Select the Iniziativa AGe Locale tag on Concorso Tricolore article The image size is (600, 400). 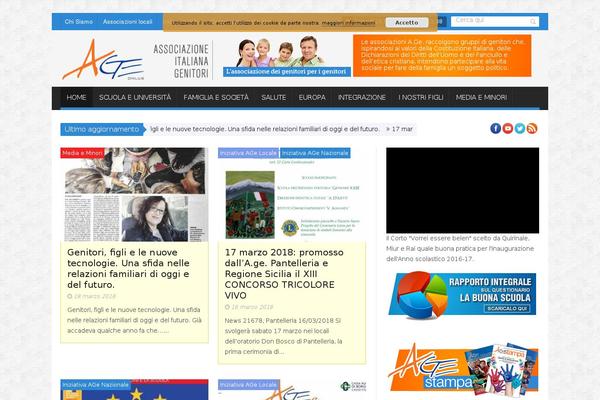(x=248, y=153)
